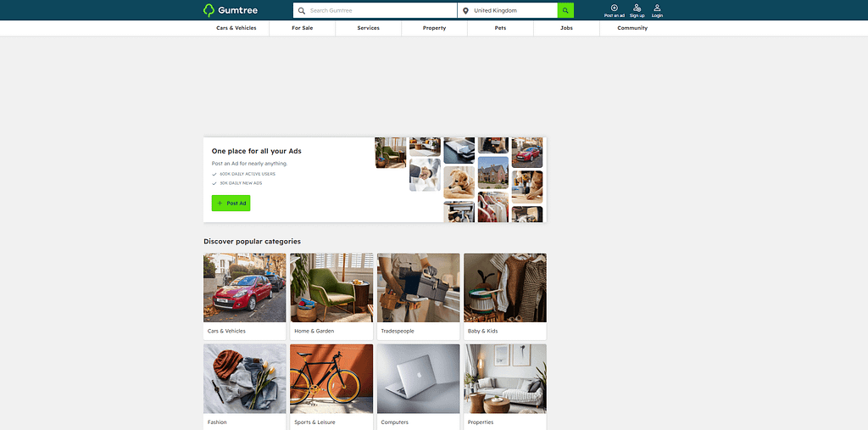Click 'Discover popular categories' heading

(x=253, y=242)
